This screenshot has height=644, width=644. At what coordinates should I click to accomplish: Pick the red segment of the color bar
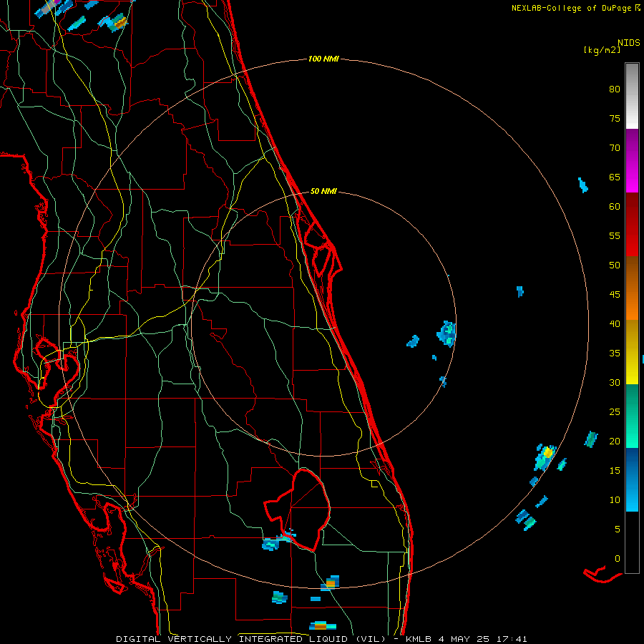[x=632, y=225]
